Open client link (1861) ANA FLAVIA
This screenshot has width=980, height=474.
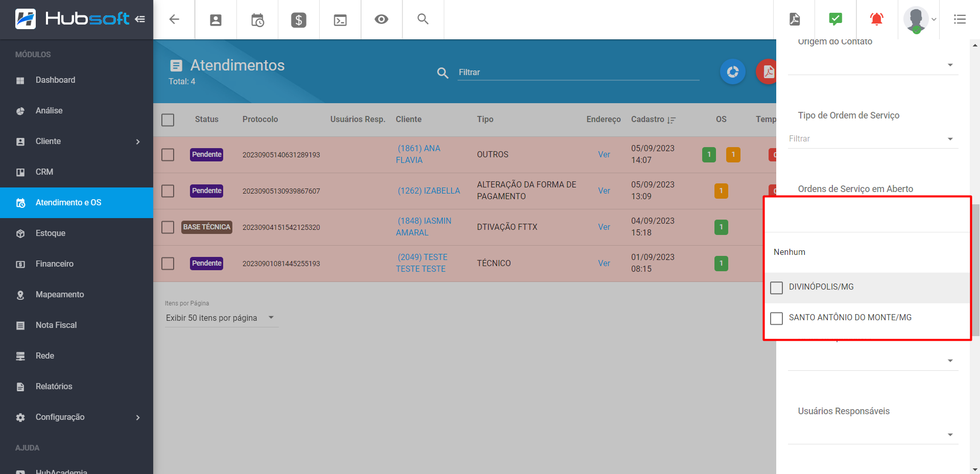click(418, 154)
